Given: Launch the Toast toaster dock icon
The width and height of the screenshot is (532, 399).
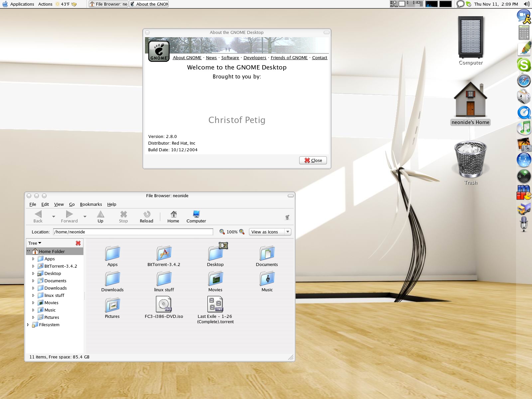Looking at the screenshot, I should pos(524,96).
